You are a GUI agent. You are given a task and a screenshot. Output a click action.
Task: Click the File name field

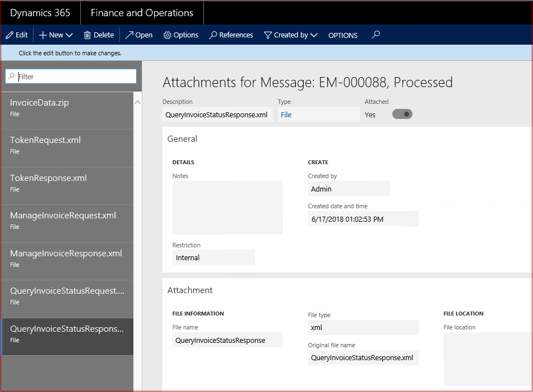coord(227,340)
